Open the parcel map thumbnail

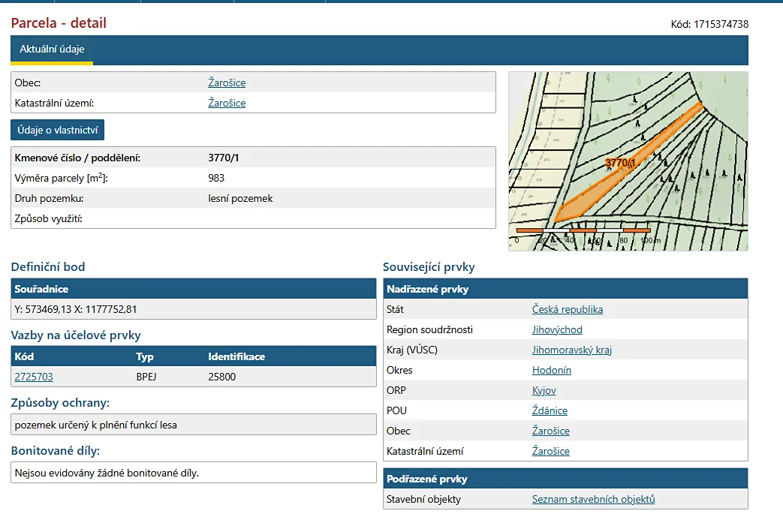coord(628,161)
